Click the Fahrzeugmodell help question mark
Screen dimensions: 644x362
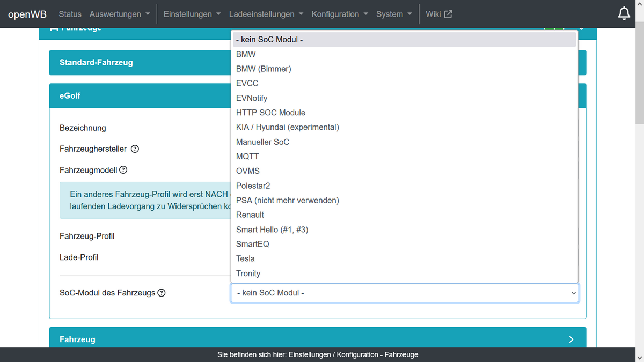pos(123,170)
